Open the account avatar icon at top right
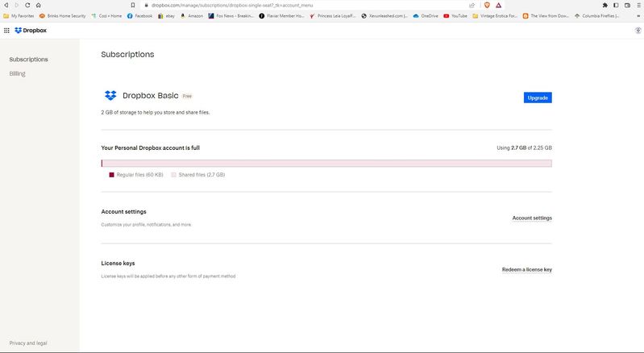Screen dimensions: 644x353 [x=638, y=31]
